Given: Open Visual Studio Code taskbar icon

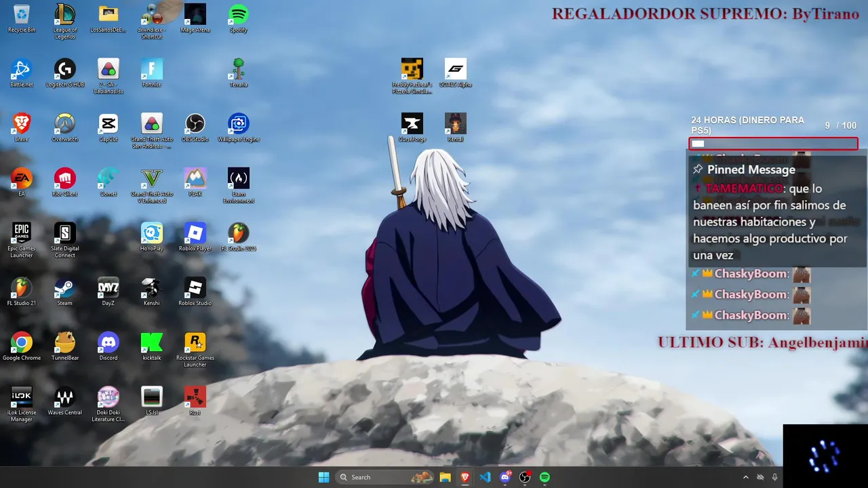Looking at the screenshot, I should pos(485,477).
